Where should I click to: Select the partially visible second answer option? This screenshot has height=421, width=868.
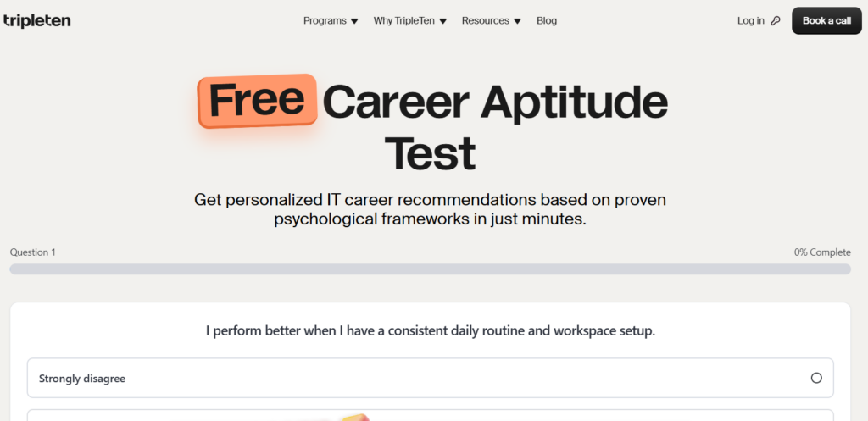point(430,415)
